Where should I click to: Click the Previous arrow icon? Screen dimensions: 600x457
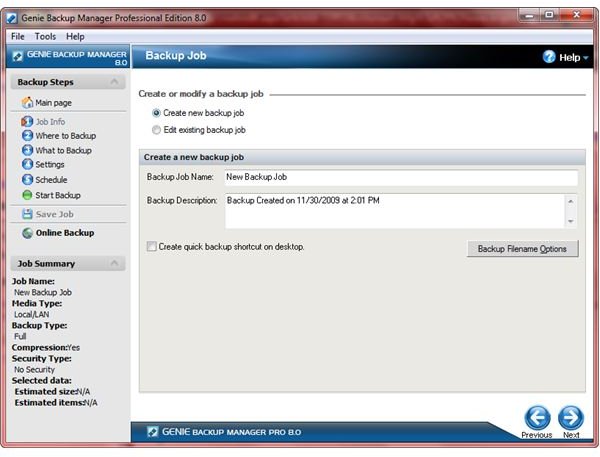537,418
